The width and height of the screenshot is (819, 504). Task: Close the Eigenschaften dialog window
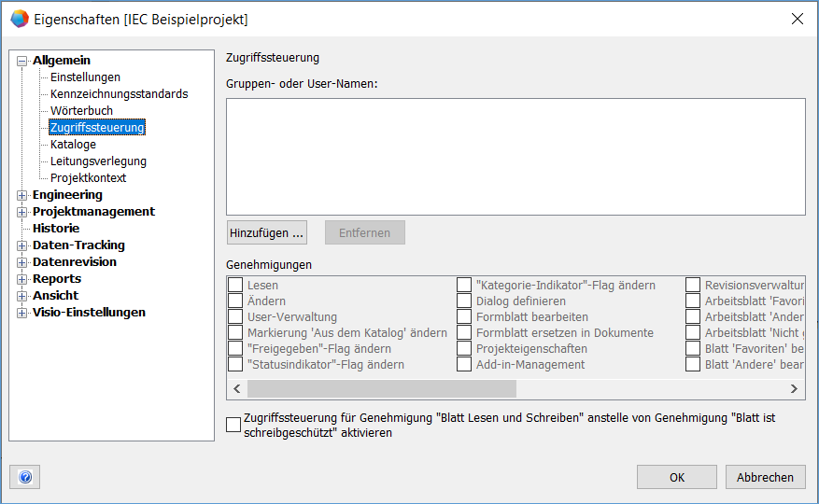pos(797,19)
